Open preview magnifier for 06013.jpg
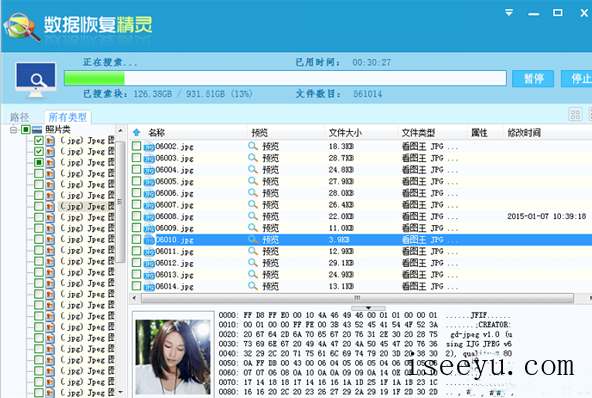 click(x=253, y=275)
